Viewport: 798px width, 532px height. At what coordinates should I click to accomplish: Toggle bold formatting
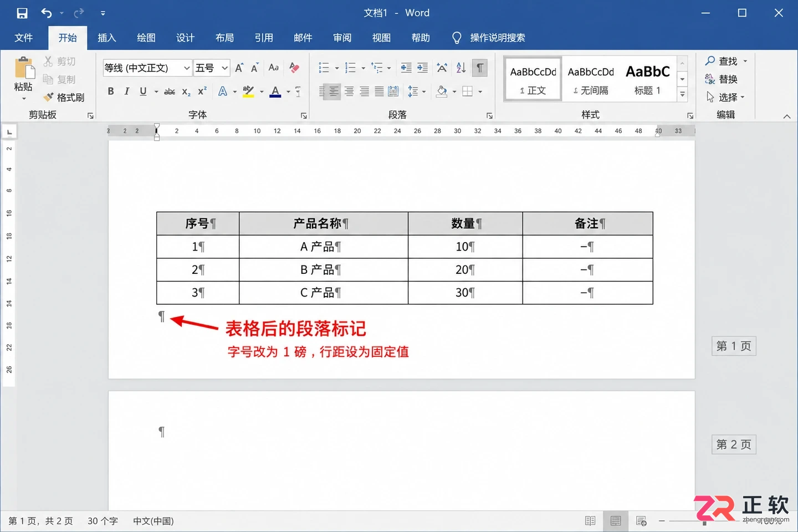coord(111,91)
